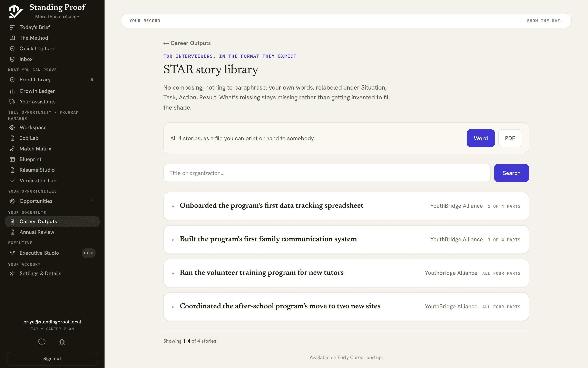Click YOUR RECORD header label
This screenshot has width=588, height=368.
pyautogui.click(x=145, y=21)
